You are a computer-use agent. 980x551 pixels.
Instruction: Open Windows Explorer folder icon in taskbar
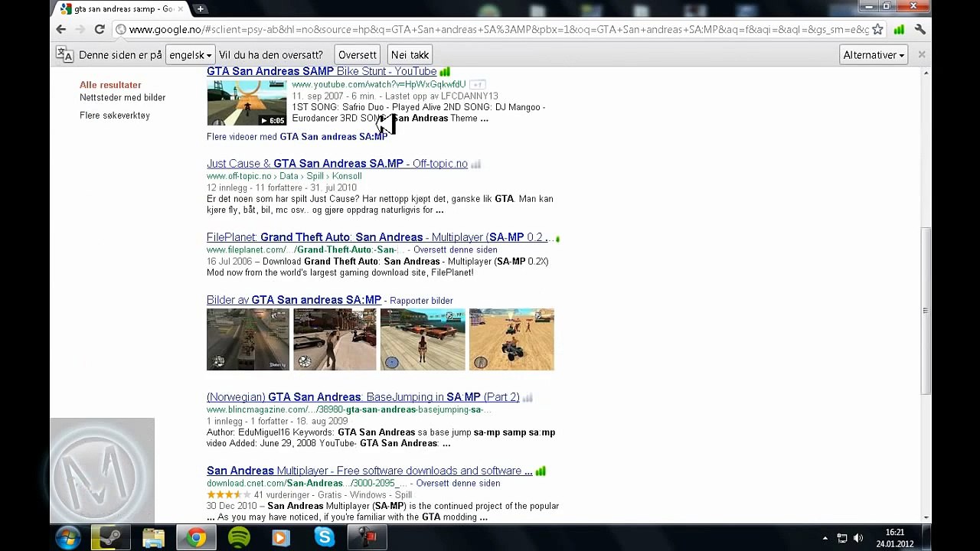[x=153, y=538]
